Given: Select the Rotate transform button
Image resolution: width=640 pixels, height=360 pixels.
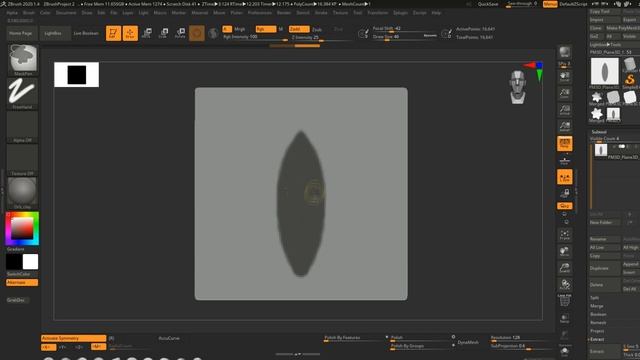Looking at the screenshot, I should click(180, 33).
